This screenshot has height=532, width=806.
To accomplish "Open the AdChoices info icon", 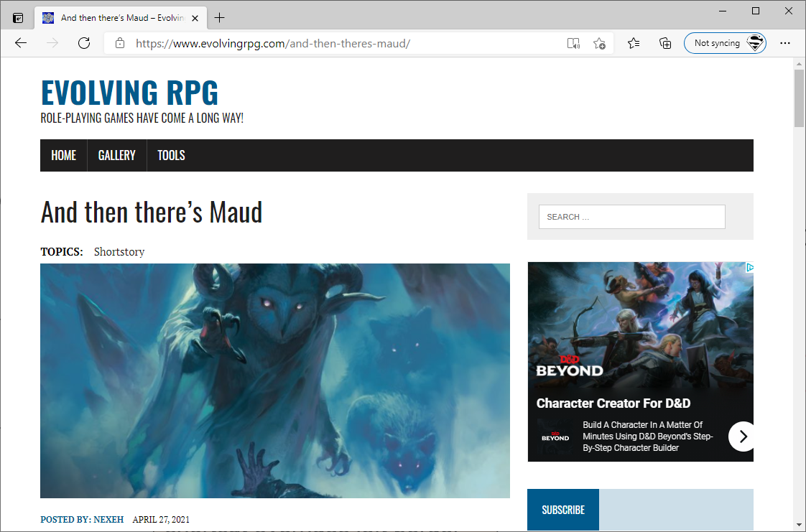I will [750, 267].
